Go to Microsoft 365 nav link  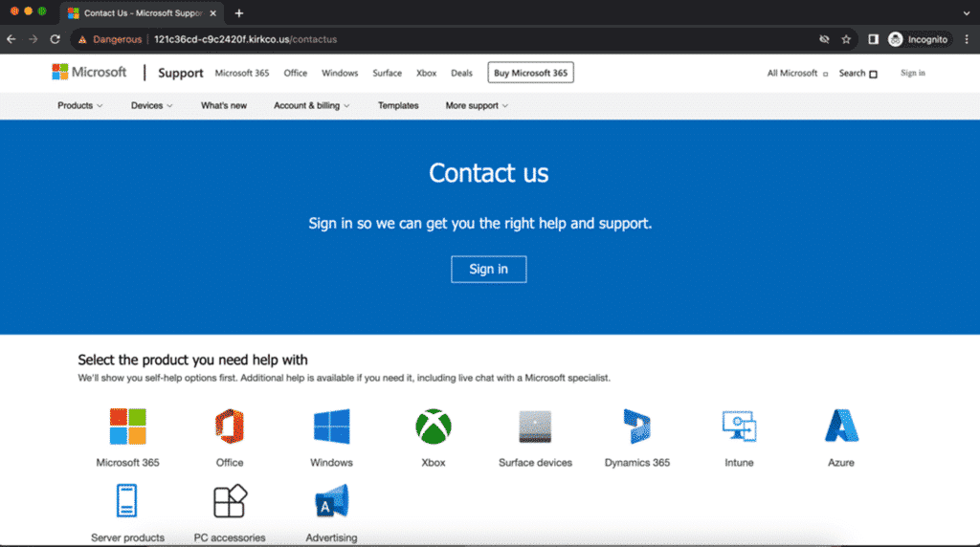pos(242,73)
